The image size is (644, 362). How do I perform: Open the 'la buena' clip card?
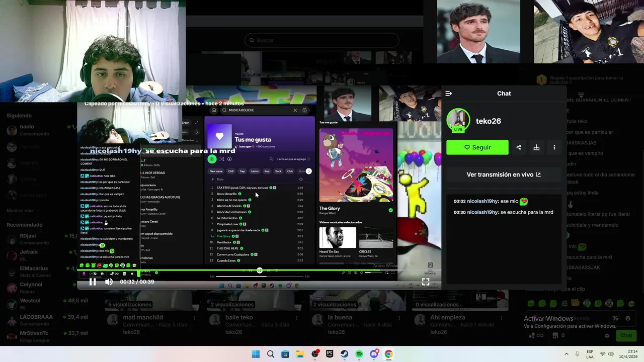pos(358,313)
